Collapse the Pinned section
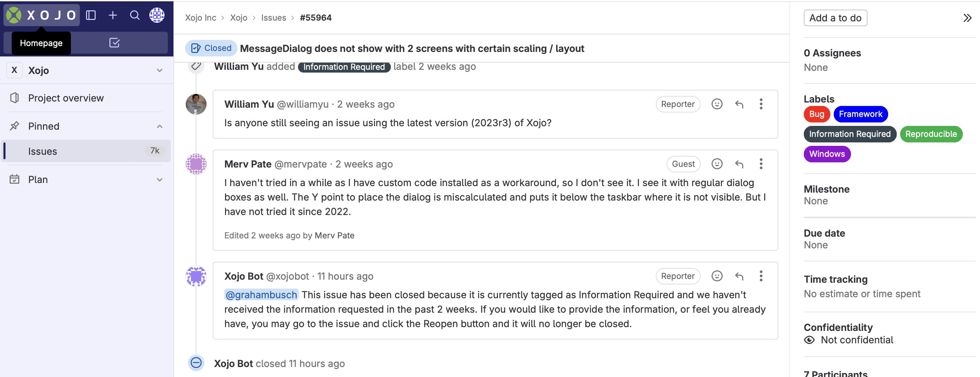980x377 pixels. pyautogui.click(x=160, y=126)
